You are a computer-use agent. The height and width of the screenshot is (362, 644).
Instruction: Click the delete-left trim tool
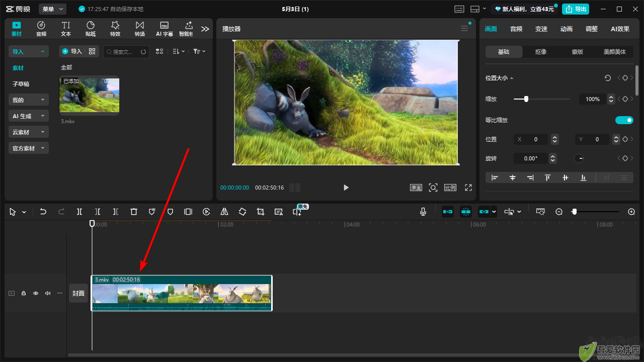point(98,212)
